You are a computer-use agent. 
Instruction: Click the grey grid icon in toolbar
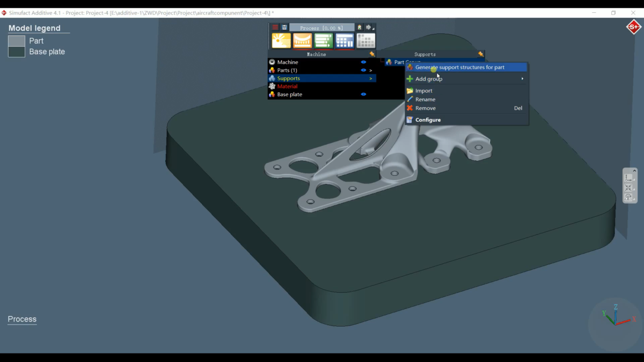(366, 41)
